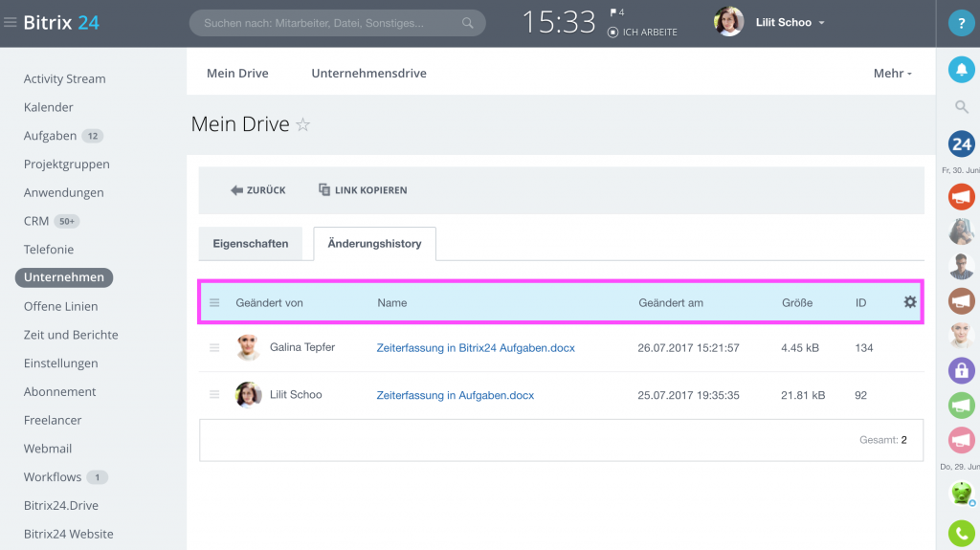This screenshot has width=980, height=550.
Task: Click Lilit Schoo's avatar in table row
Action: (248, 395)
